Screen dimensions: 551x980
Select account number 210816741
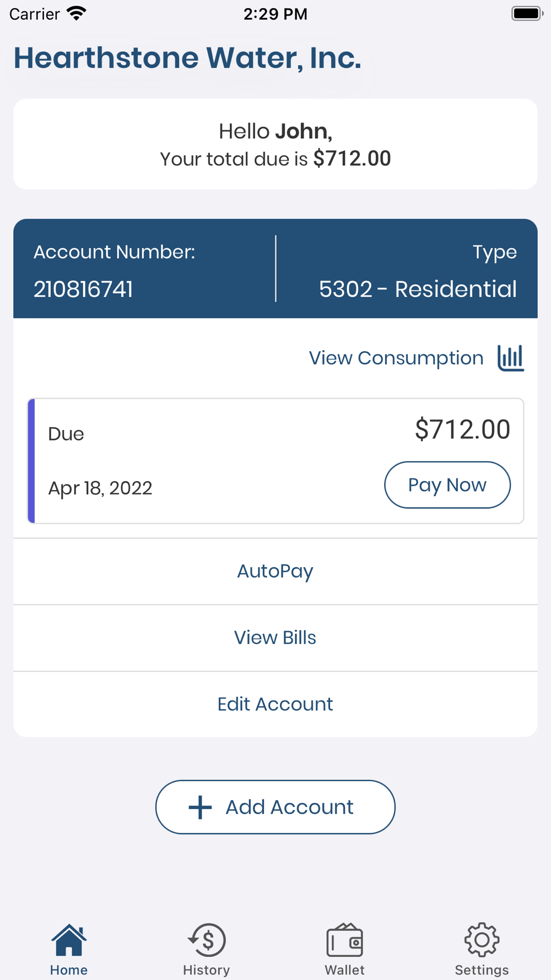(x=83, y=289)
